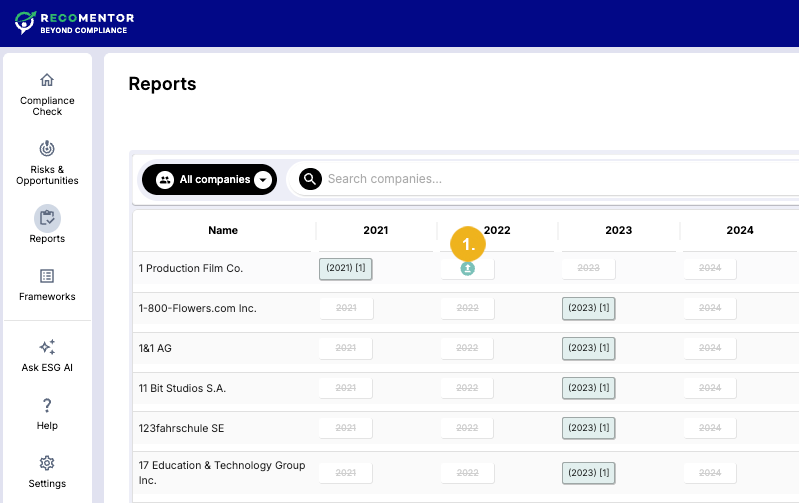Open the Settings gear icon
This screenshot has height=503, width=799.
point(47,463)
